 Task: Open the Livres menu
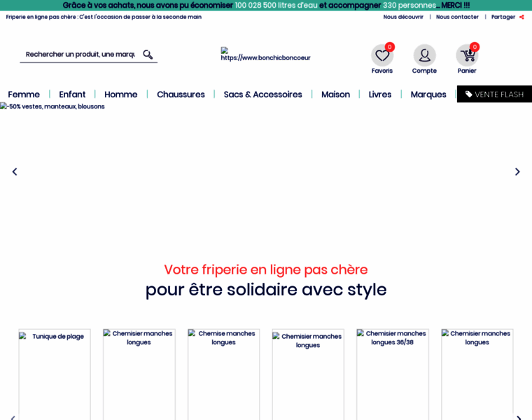[x=380, y=94]
